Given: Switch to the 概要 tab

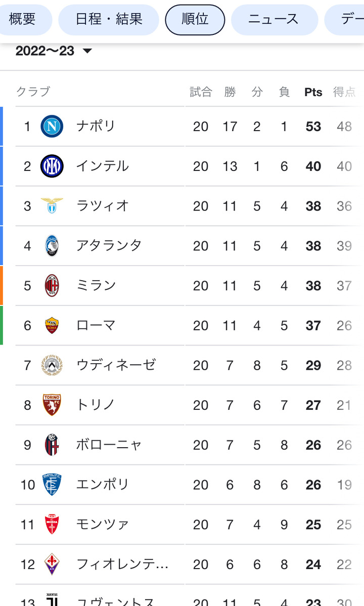Looking at the screenshot, I should click(23, 20).
